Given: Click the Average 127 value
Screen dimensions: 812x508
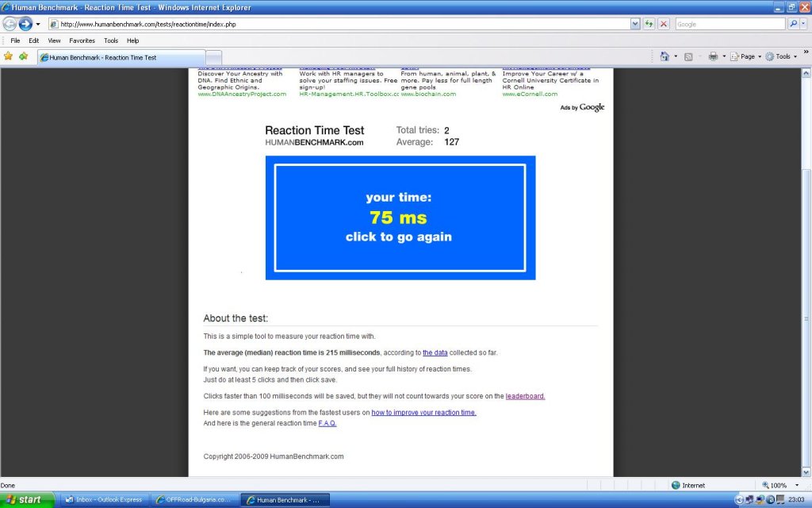Looking at the screenshot, I should coord(451,142).
